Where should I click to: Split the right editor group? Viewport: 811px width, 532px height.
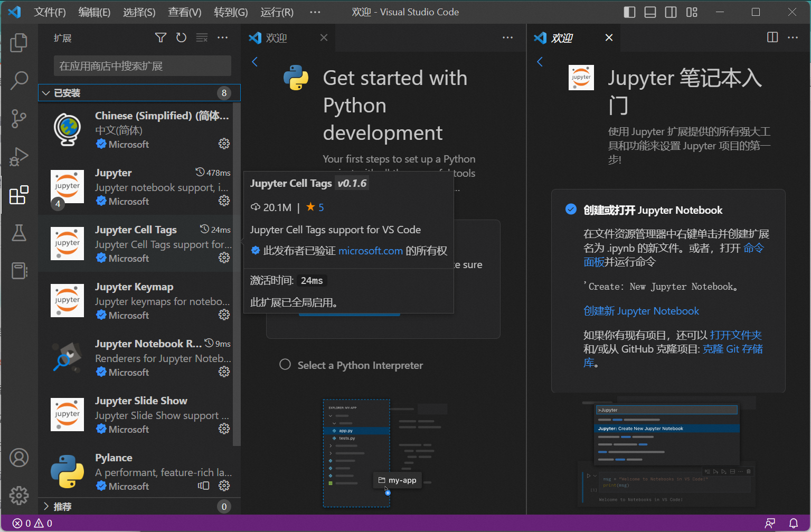tap(772, 37)
